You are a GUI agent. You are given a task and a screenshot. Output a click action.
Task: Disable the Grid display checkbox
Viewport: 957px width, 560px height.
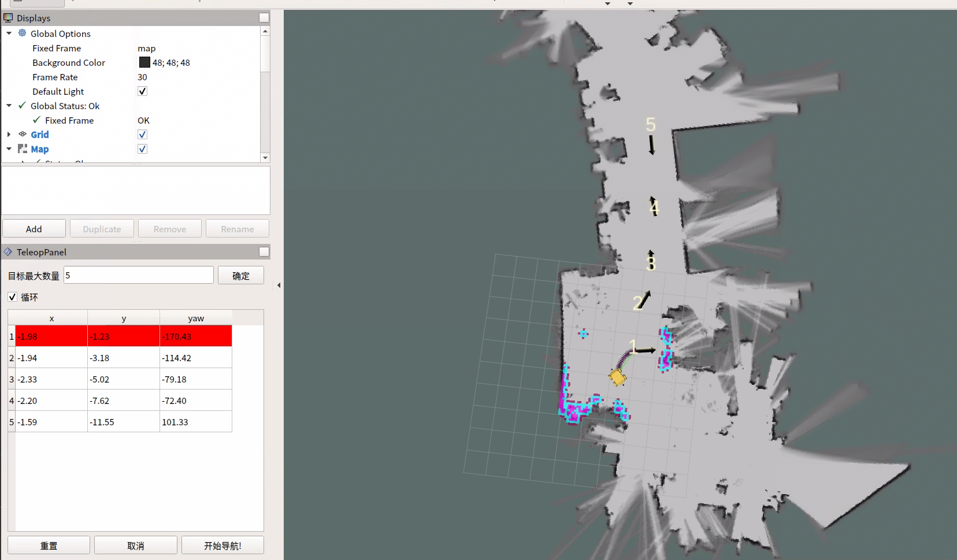(142, 135)
